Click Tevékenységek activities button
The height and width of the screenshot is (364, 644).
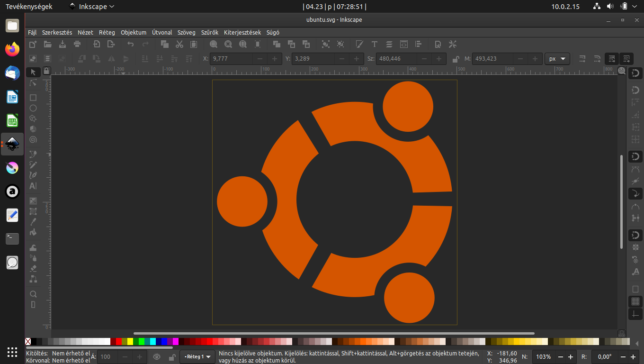29,7
